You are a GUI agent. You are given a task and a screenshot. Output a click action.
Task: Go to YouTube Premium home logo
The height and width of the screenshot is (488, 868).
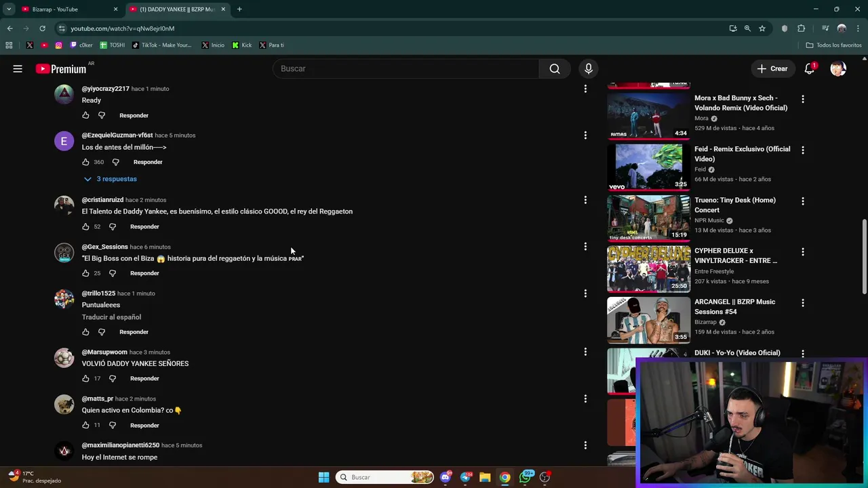coord(61,68)
